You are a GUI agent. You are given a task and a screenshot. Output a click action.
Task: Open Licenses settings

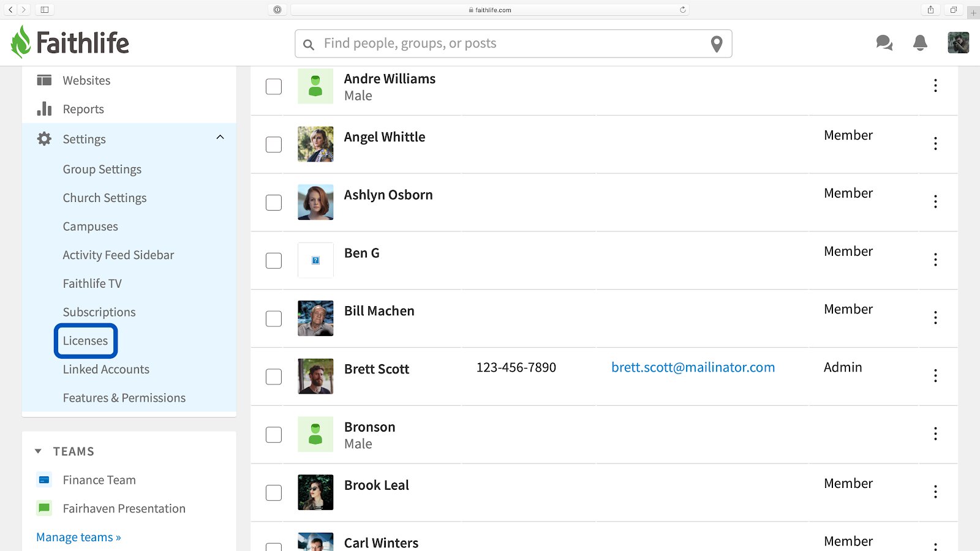(x=86, y=341)
